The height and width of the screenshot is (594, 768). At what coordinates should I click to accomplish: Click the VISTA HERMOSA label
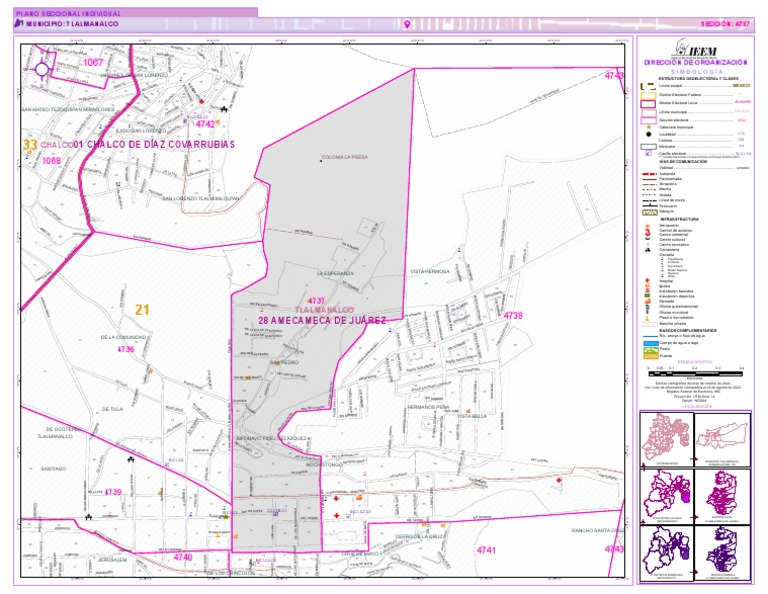[x=430, y=271]
